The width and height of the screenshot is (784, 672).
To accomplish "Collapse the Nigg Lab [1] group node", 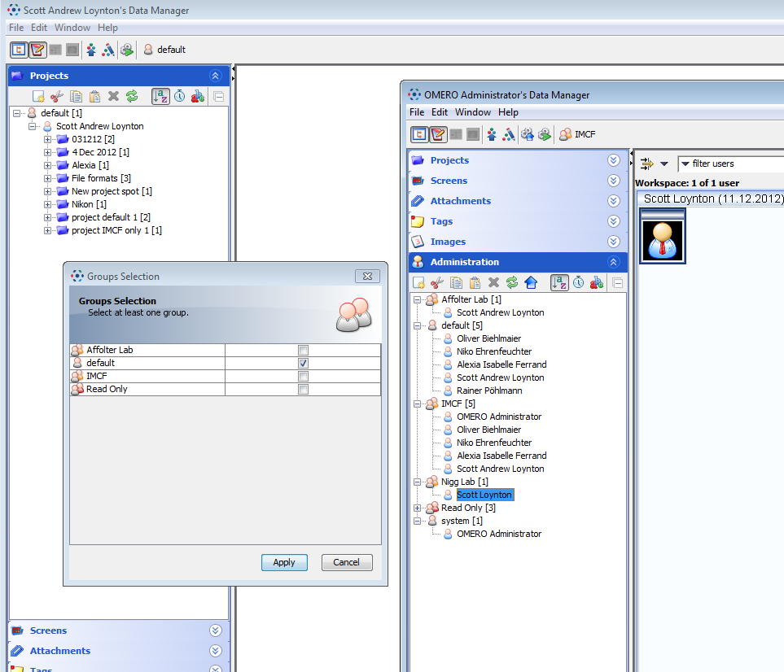I will tap(417, 482).
